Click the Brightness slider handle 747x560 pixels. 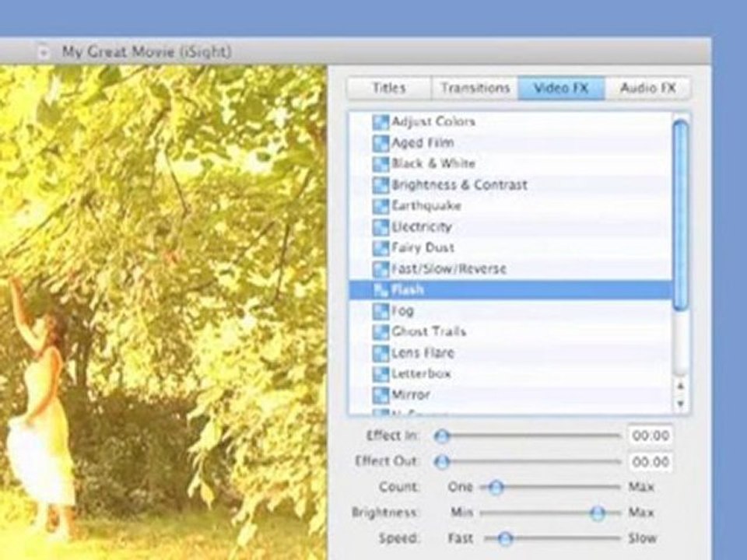click(598, 513)
